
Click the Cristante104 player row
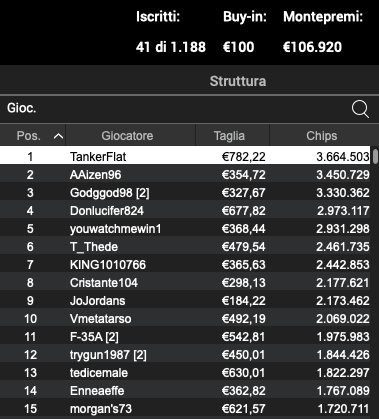(x=185, y=283)
